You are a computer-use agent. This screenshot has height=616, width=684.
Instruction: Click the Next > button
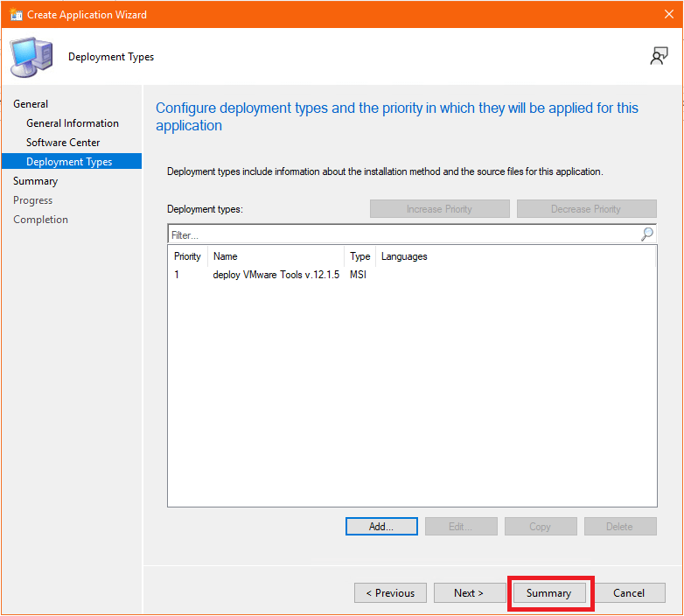(x=469, y=593)
